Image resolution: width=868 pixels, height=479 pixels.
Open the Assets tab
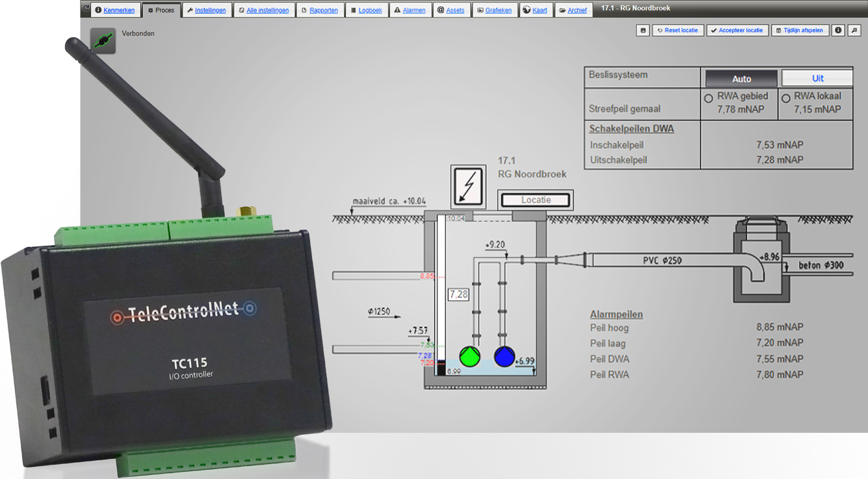tap(451, 10)
